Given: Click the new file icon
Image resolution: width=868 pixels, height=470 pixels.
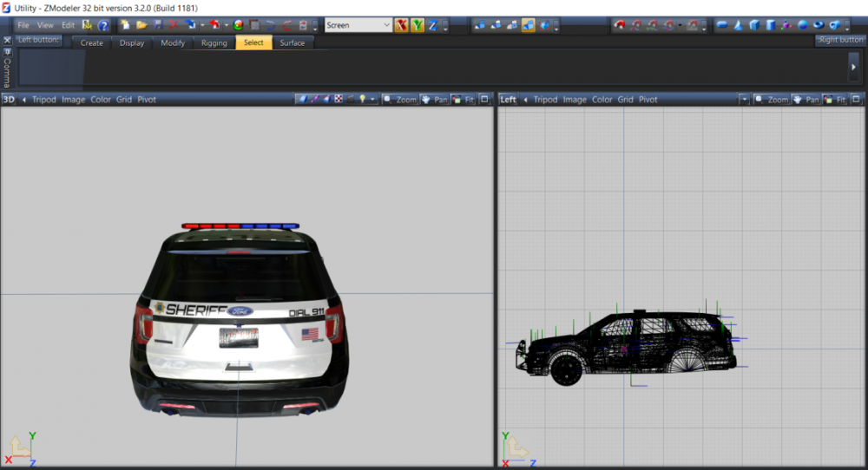Looking at the screenshot, I should click(126, 25).
